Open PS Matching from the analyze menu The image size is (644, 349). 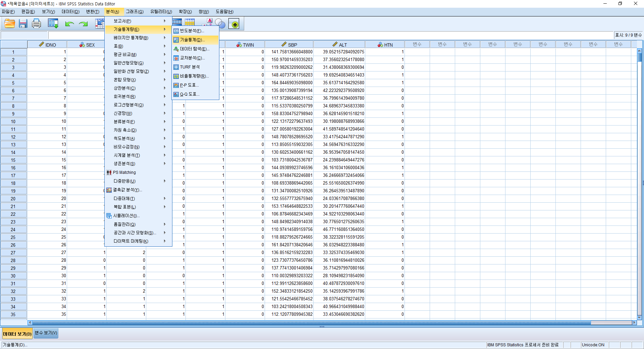(x=138, y=172)
